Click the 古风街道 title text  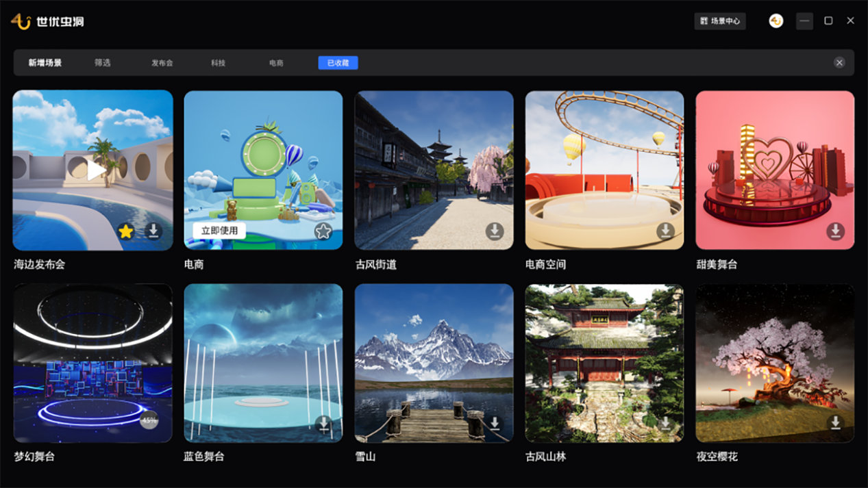375,264
